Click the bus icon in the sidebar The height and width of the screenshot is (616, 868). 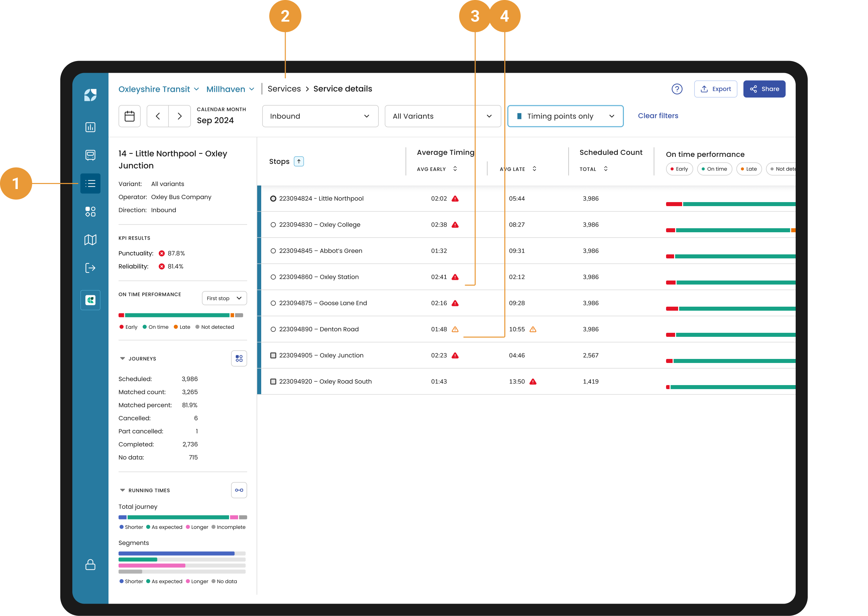coord(90,155)
